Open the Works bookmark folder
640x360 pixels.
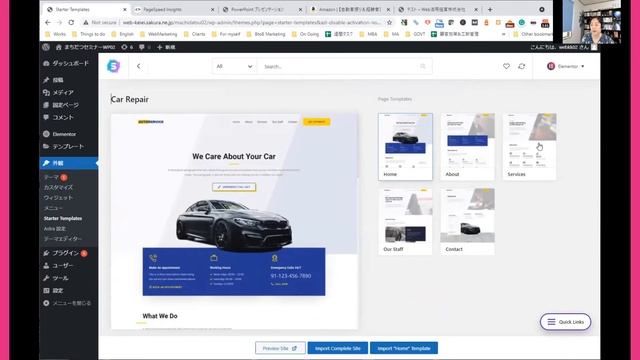point(56,34)
